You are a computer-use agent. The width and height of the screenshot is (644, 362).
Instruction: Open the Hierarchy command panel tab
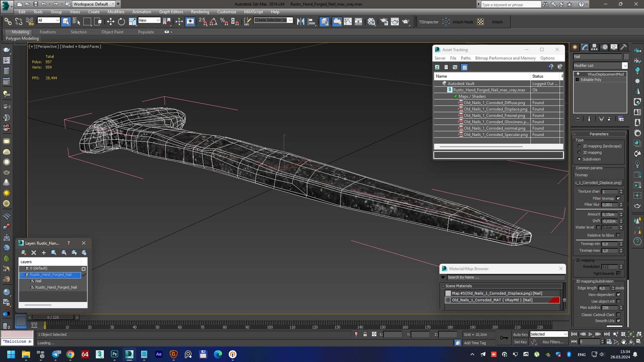coord(594,47)
